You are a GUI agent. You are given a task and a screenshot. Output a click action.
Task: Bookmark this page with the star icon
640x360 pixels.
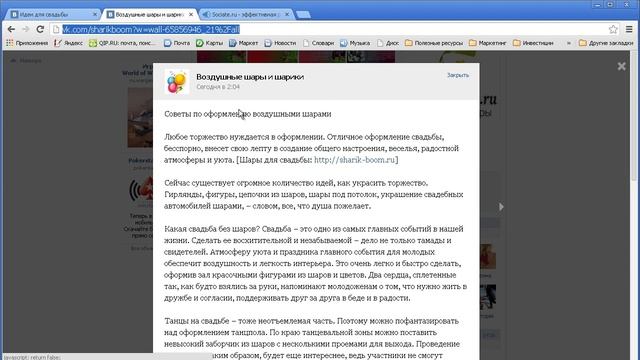click(613, 29)
